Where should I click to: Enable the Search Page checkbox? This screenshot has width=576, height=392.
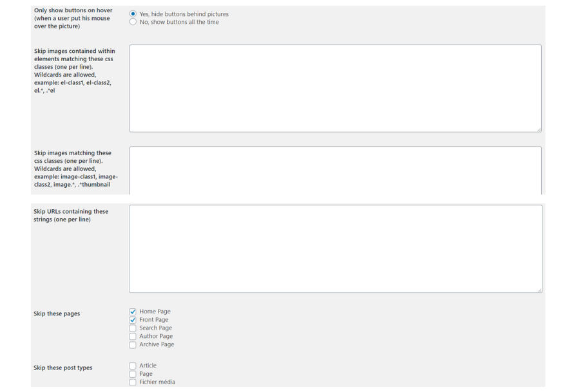pos(133,328)
